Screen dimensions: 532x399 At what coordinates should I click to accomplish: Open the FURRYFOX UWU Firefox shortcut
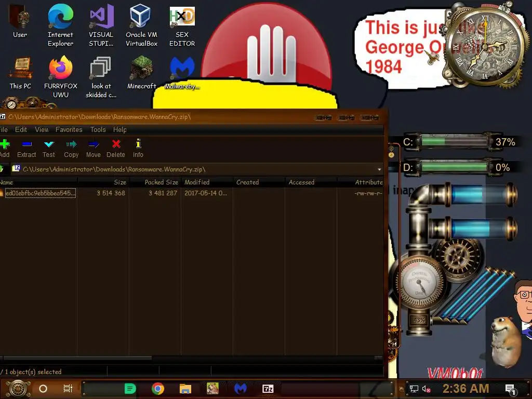click(60, 77)
